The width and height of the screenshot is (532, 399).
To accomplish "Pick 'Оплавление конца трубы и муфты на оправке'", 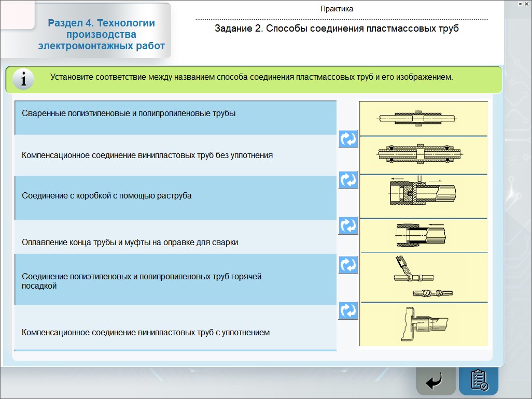I will coord(175,242).
